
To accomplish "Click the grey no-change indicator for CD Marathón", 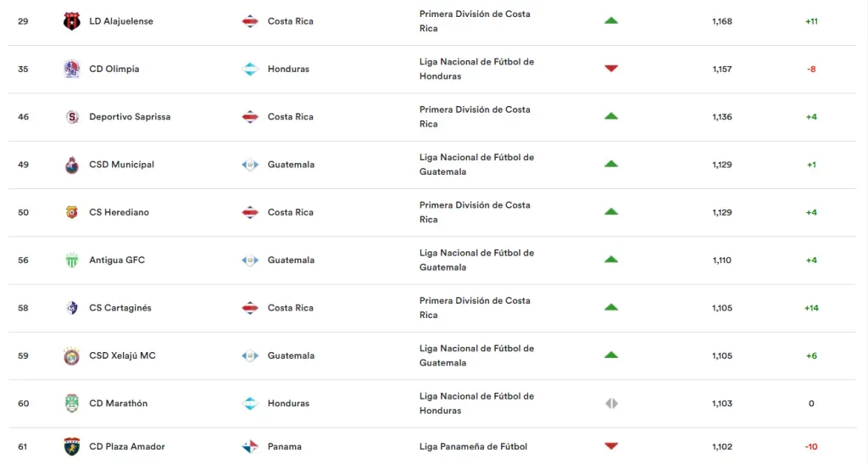I will (x=611, y=404).
